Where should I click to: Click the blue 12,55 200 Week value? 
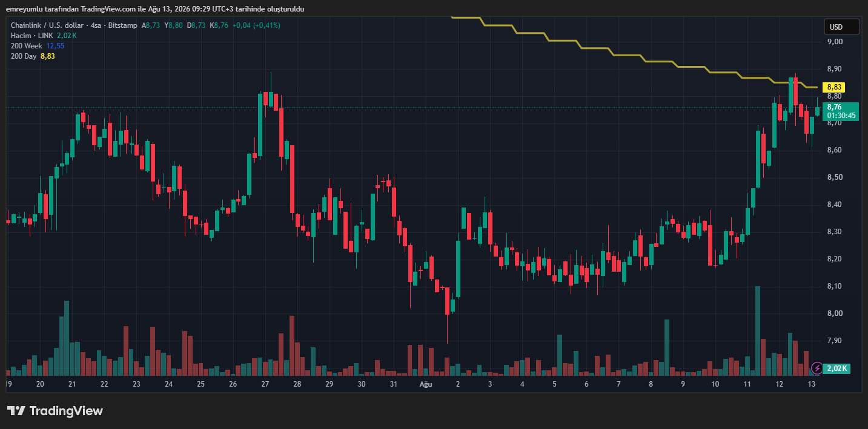(55, 46)
